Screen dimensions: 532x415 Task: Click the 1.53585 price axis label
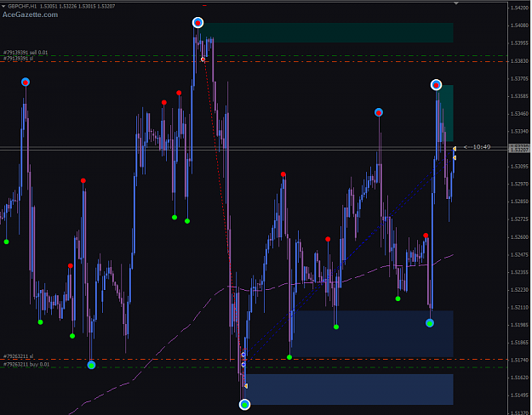[x=519, y=96]
